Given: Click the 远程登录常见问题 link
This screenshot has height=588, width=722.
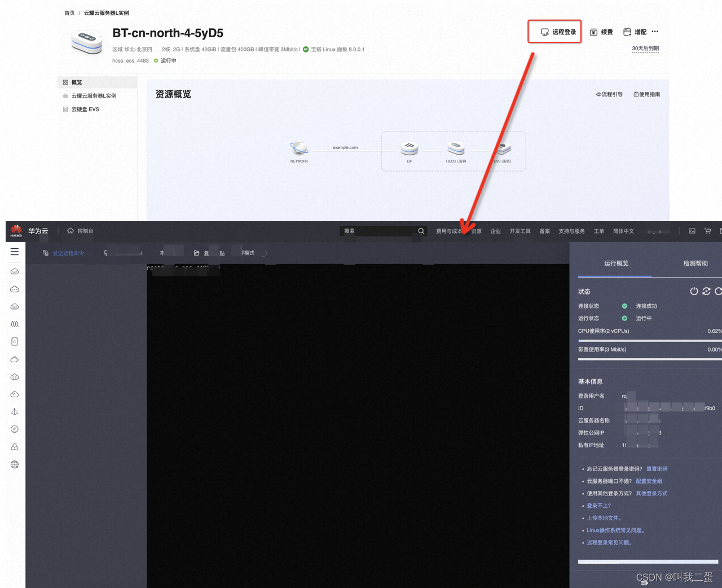Looking at the screenshot, I should pos(609,543).
